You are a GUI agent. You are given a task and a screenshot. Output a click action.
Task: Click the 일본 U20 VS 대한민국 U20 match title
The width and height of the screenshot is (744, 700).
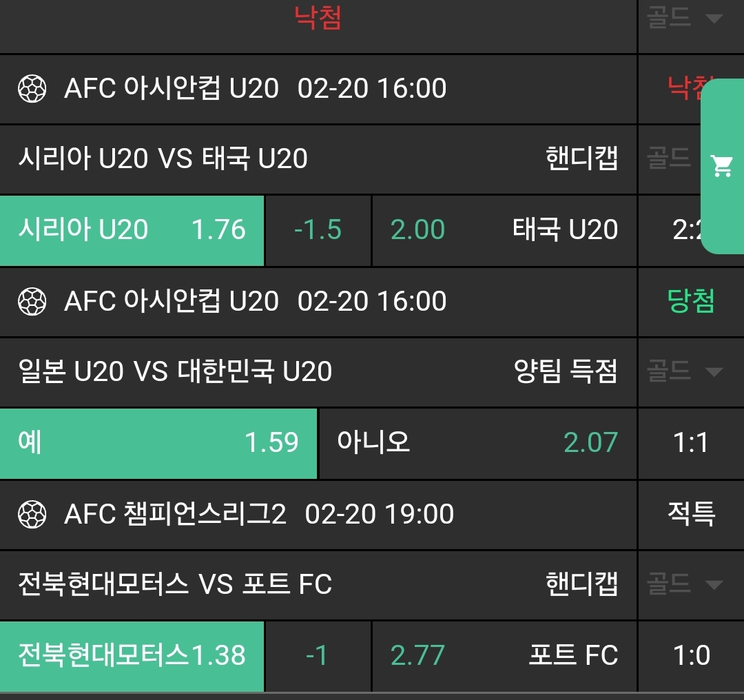pos(175,372)
